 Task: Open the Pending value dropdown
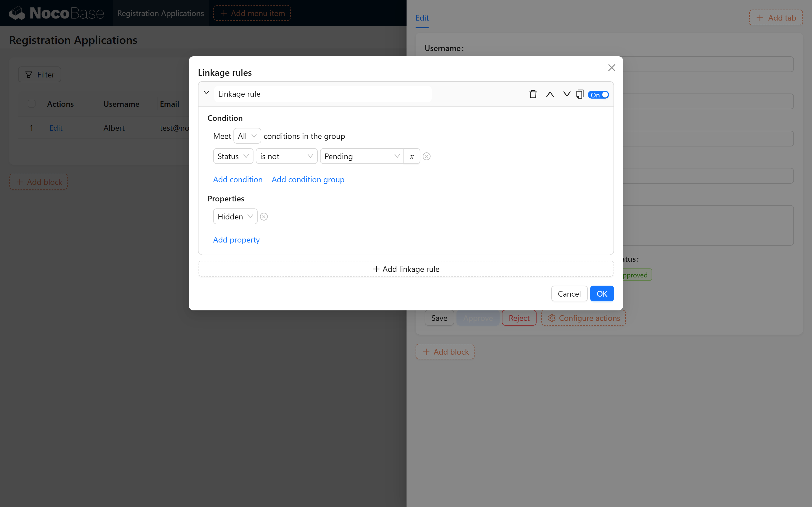[361, 156]
